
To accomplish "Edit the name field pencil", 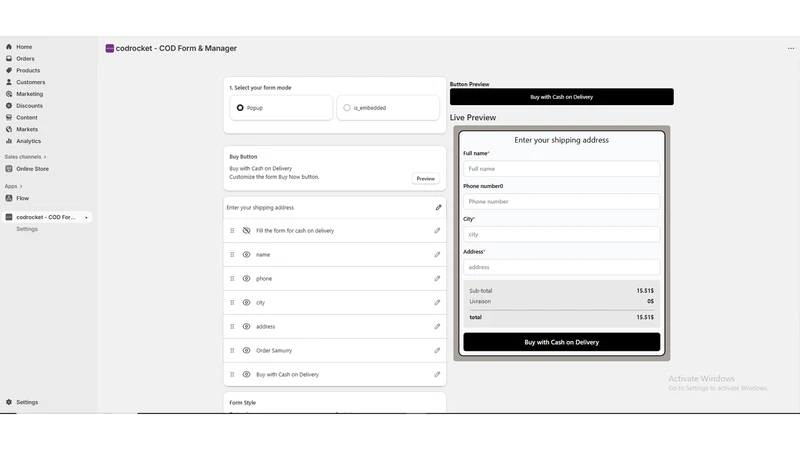I will coord(437,255).
